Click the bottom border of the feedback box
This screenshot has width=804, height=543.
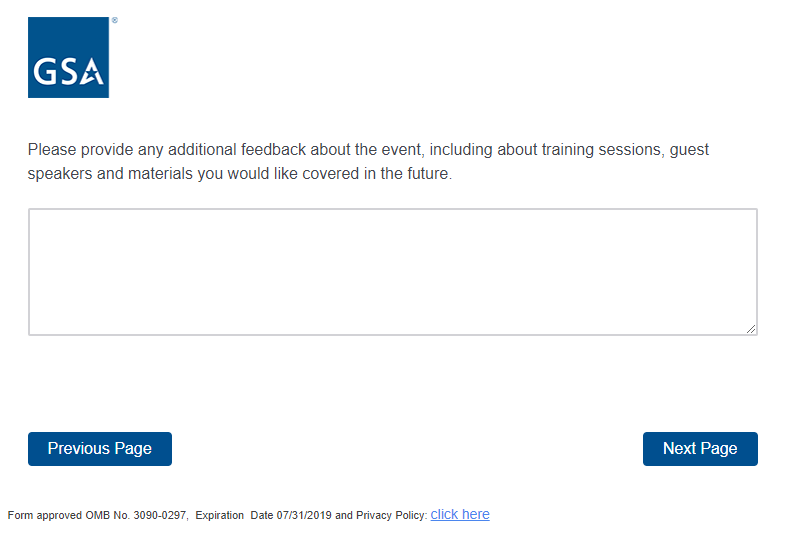click(x=392, y=334)
